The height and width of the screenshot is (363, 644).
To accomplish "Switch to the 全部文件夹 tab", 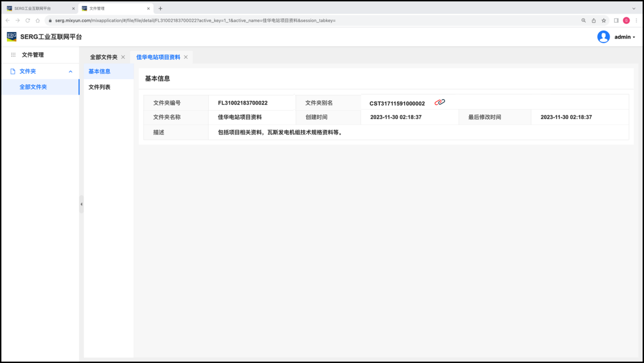I will click(104, 57).
